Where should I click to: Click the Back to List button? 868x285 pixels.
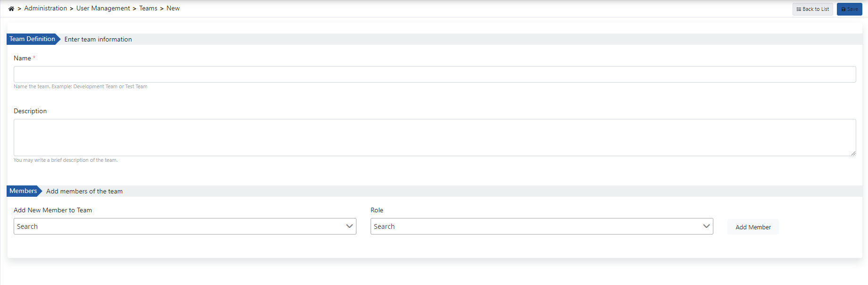pos(812,9)
